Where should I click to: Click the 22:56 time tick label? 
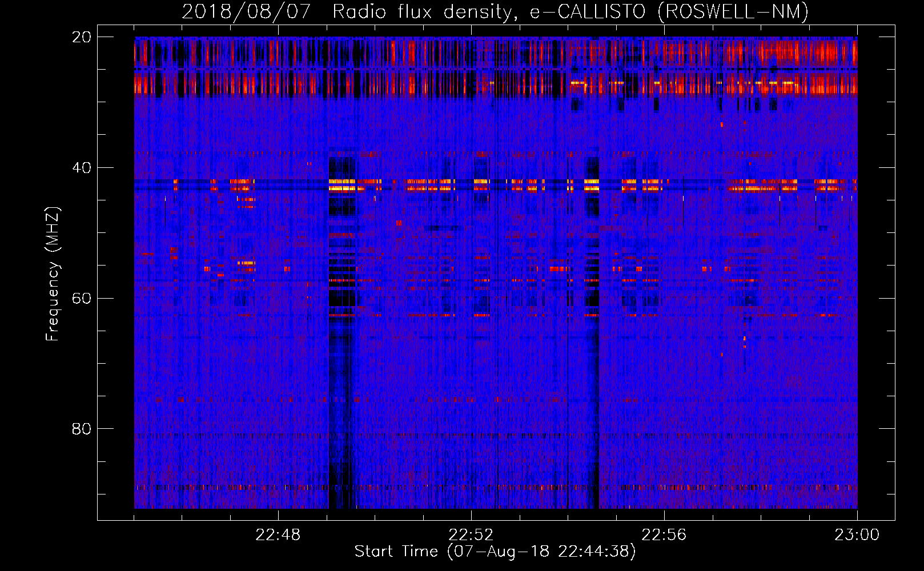click(x=664, y=535)
